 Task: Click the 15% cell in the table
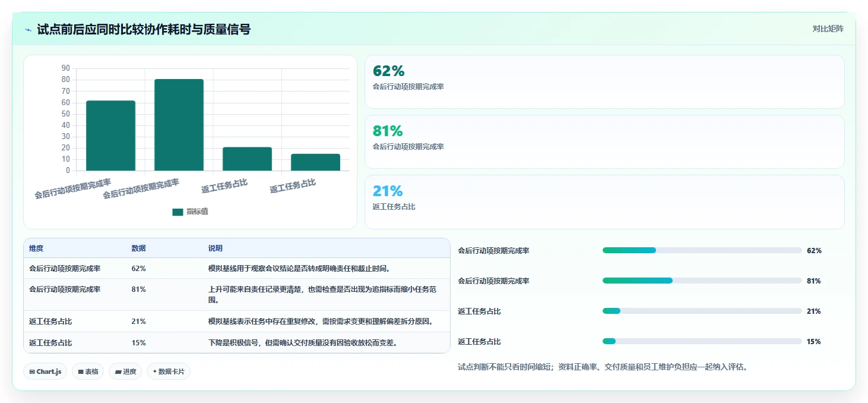139,343
